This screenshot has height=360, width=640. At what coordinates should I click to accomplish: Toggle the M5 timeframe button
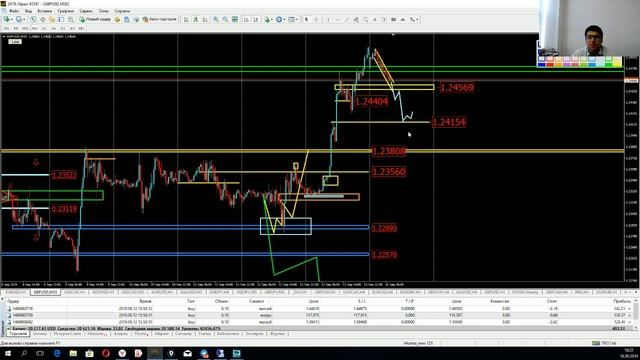pyautogui.click(x=16, y=28)
